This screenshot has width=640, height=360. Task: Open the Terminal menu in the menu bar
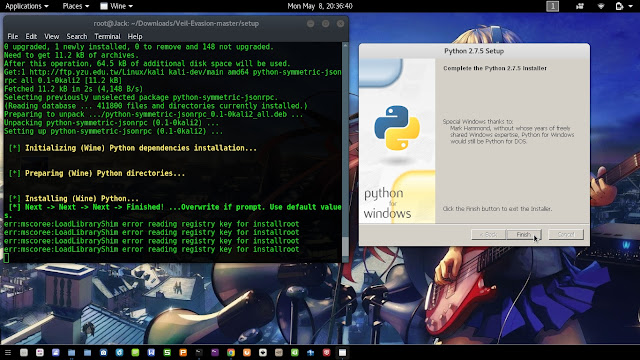coord(107,36)
